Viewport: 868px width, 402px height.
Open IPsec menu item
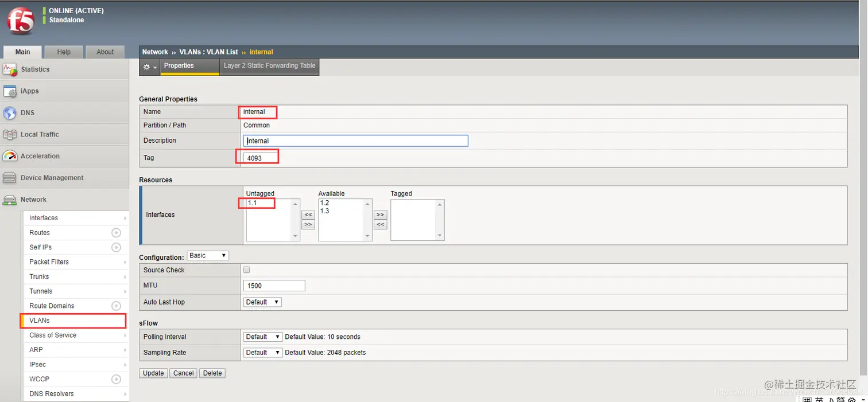[76, 365]
